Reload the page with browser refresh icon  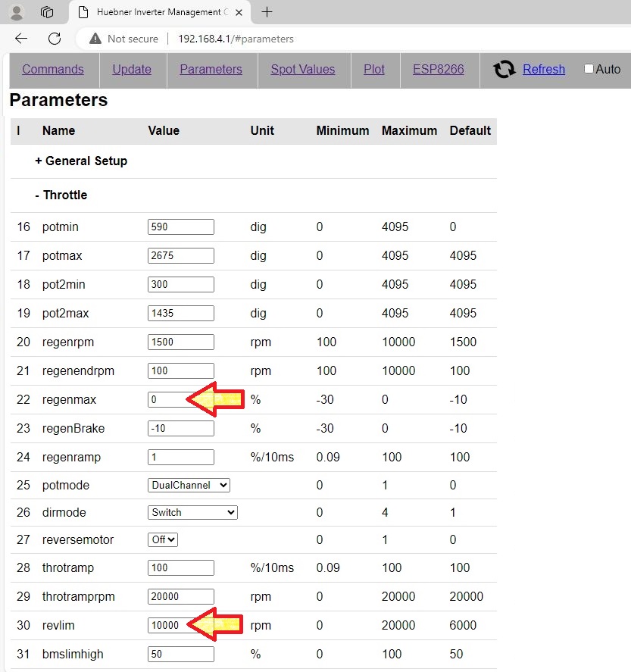[55, 39]
